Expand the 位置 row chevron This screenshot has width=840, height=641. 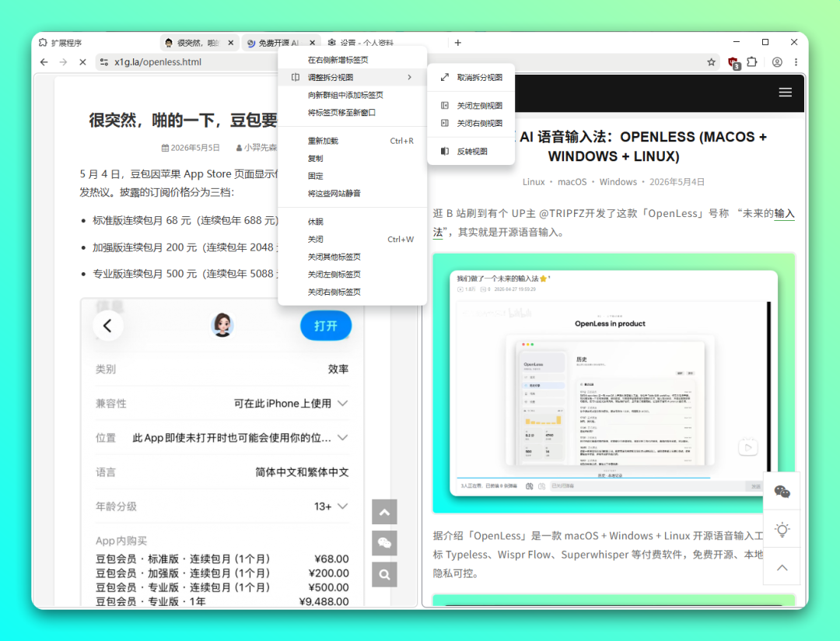343,437
